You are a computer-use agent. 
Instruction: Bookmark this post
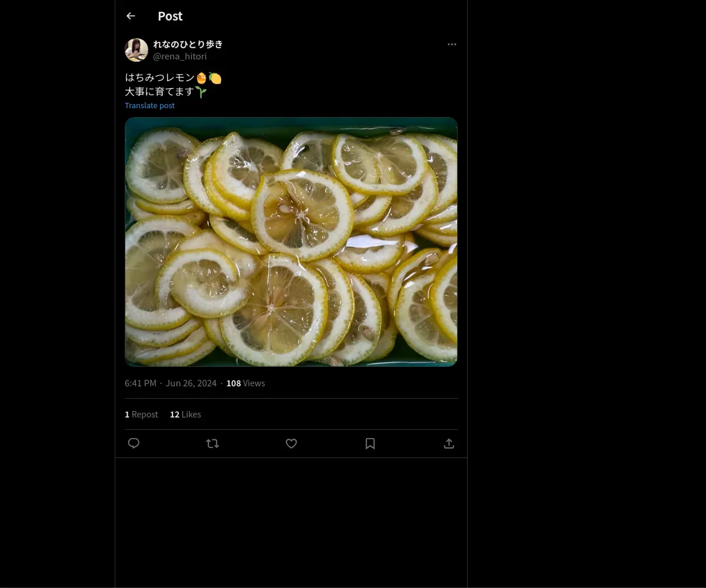(x=370, y=443)
